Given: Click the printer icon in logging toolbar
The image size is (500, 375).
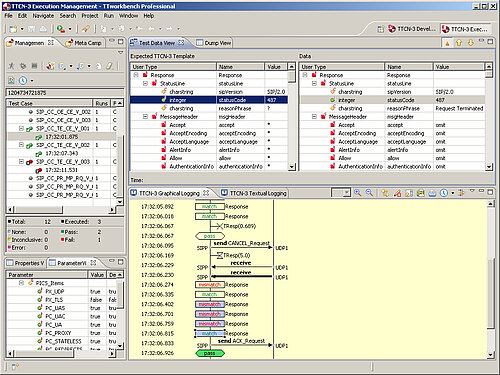Looking at the screenshot, I should [432, 193].
